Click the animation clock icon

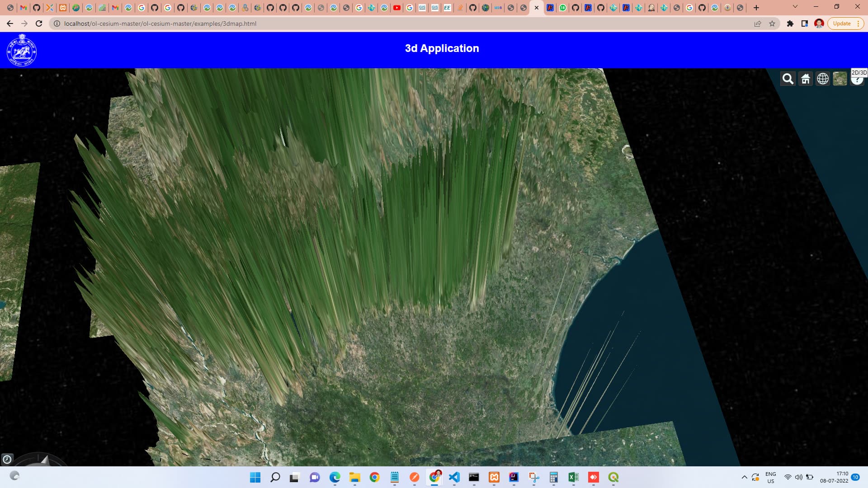coord(7,460)
